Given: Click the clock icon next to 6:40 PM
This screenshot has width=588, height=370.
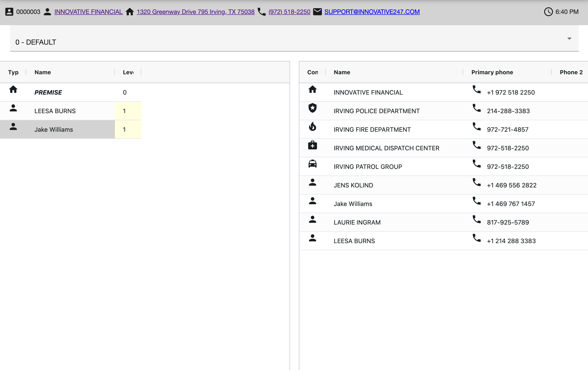Looking at the screenshot, I should point(548,12).
